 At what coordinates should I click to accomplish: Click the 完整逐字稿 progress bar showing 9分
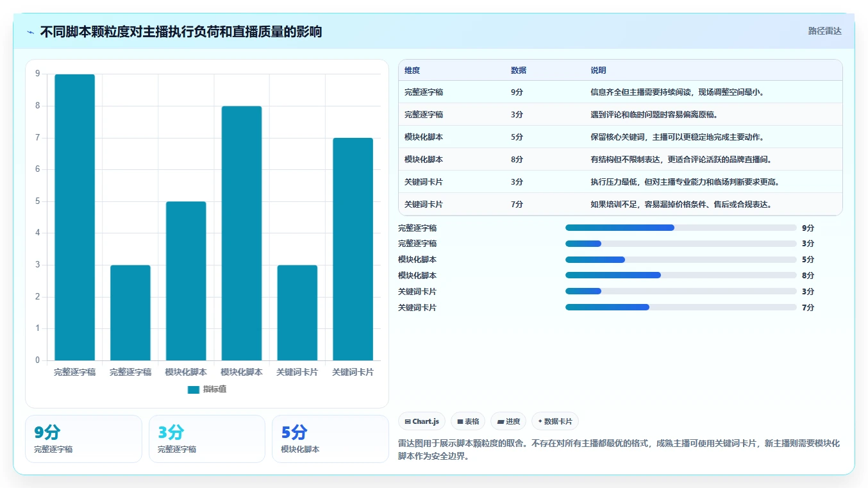681,228
